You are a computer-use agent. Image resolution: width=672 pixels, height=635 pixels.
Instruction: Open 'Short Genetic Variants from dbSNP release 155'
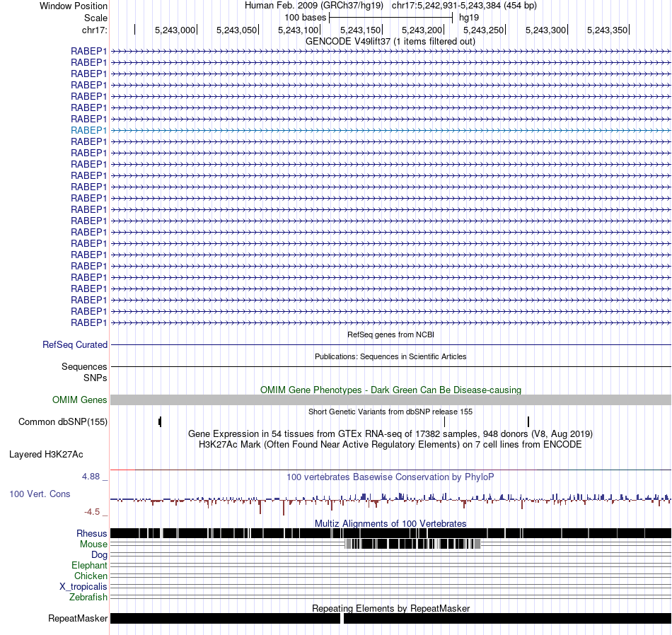tap(390, 412)
